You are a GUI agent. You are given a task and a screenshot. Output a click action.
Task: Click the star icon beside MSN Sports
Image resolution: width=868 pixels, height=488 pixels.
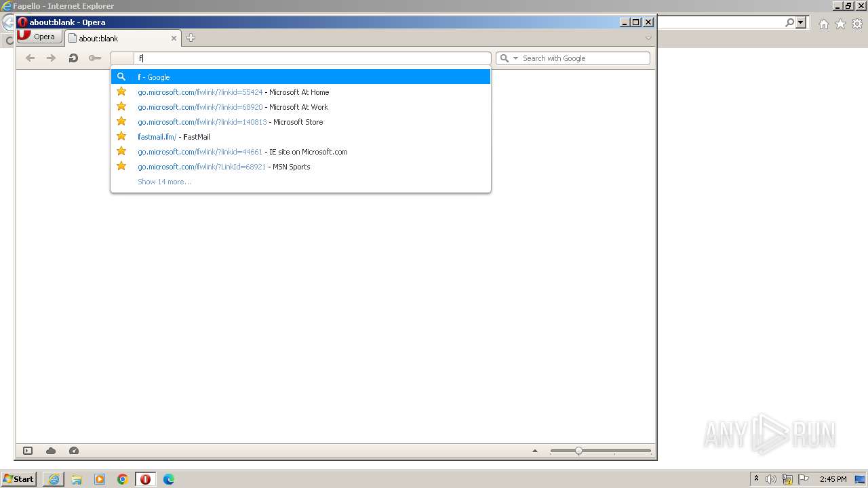tap(121, 166)
